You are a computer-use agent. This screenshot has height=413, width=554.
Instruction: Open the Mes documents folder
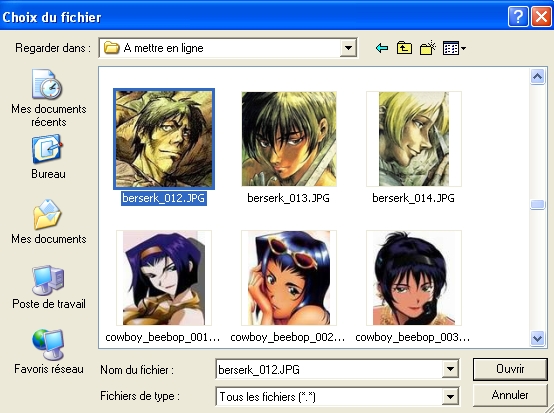coord(48,222)
